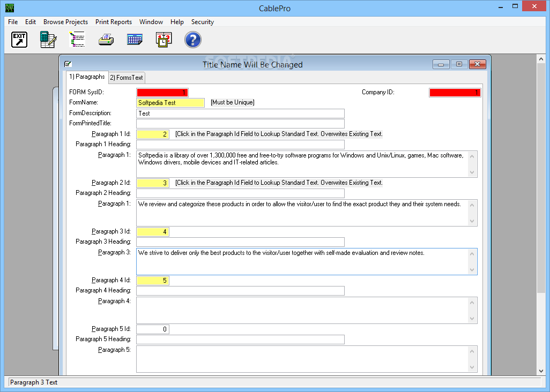Screen dimensions: 550x392
Task: Click the FORM SysID red field
Action: (x=162, y=93)
